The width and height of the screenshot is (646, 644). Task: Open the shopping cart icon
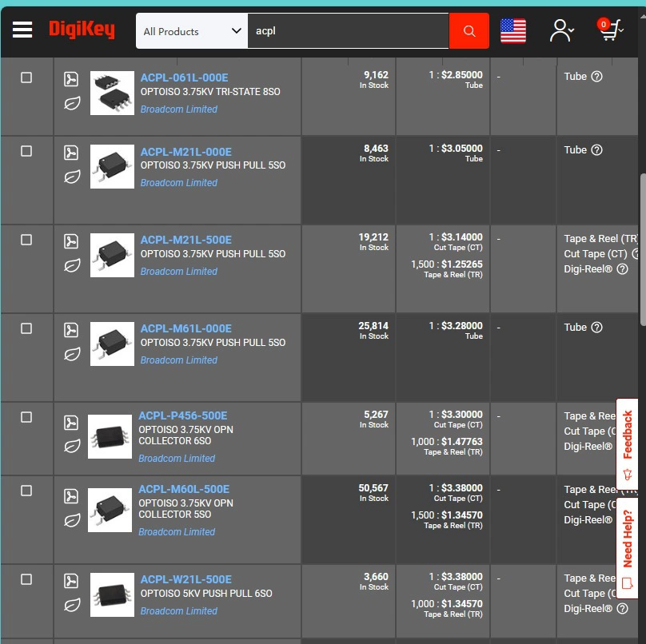click(610, 30)
